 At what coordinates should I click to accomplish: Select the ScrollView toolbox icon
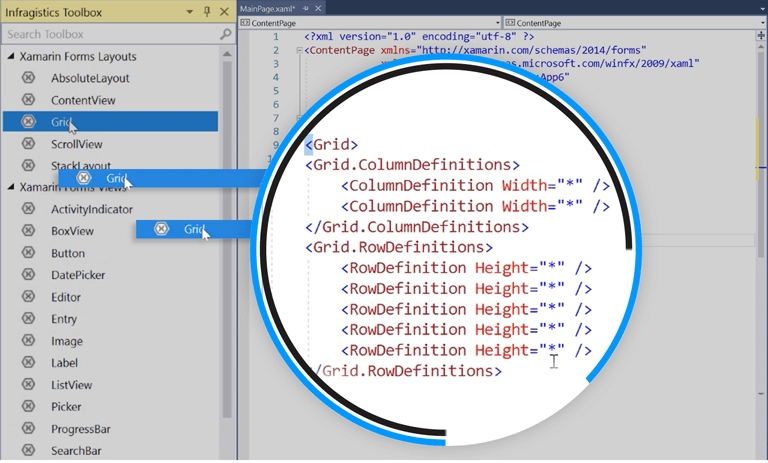(x=28, y=144)
